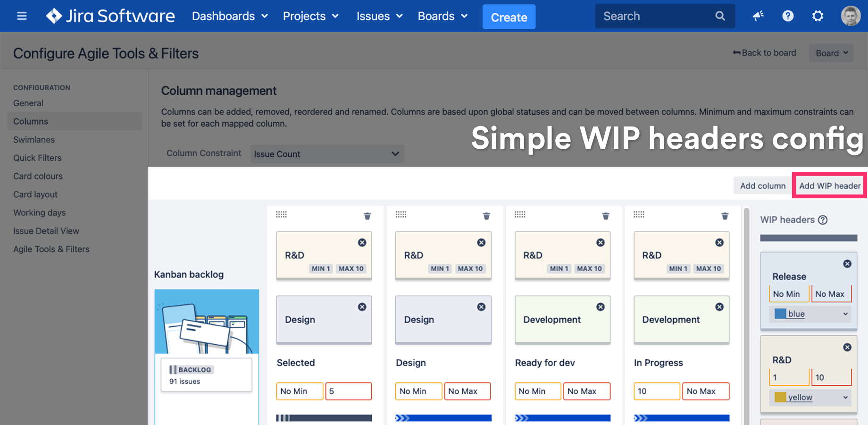This screenshot has height=425, width=868.
Task: Remove Development header from the In Progress column
Action: coord(719,307)
